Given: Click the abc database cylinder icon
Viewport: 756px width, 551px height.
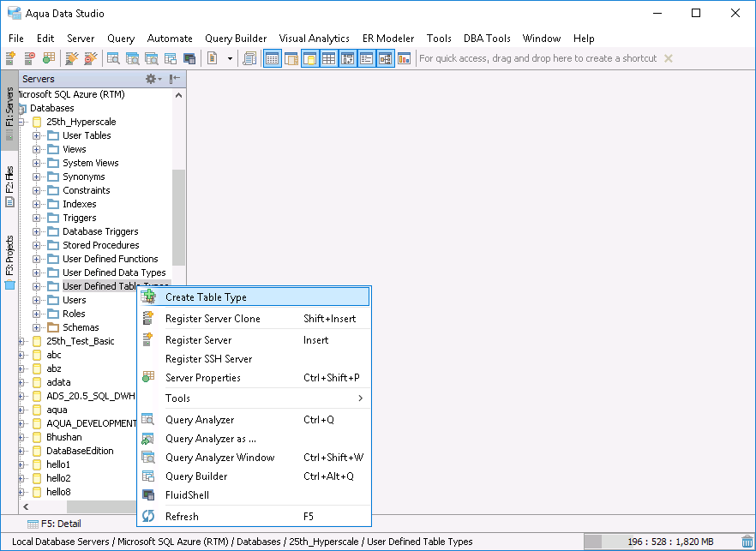Looking at the screenshot, I should pyautogui.click(x=37, y=355).
